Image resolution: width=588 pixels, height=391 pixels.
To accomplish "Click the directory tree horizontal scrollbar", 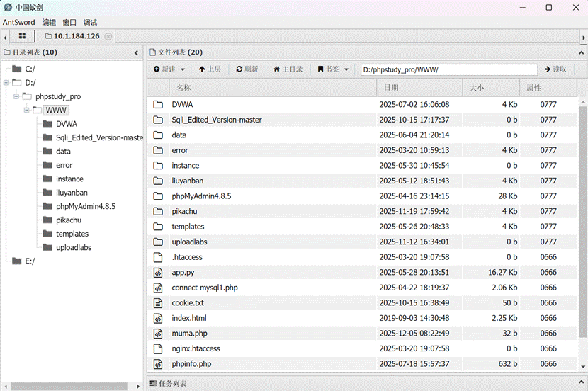I will pos(69,386).
